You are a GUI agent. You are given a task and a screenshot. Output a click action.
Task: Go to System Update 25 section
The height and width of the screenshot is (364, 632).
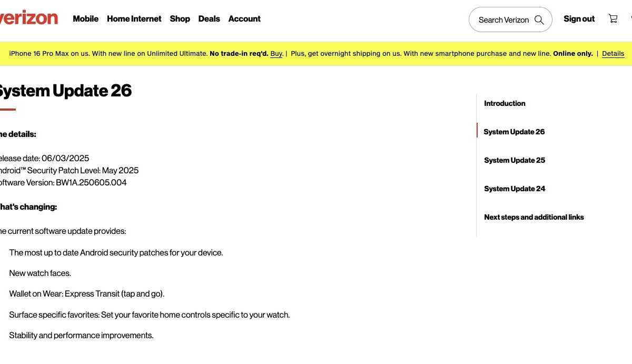(x=515, y=160)
